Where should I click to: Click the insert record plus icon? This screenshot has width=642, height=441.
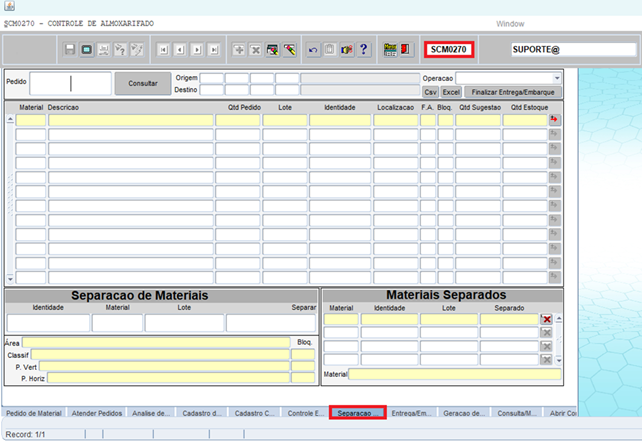[239, 50]
